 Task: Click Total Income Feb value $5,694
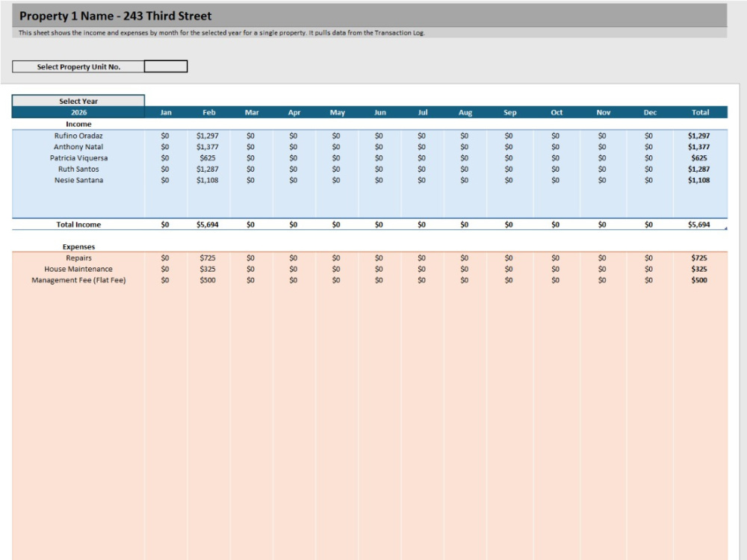click(x=207, y=224)
